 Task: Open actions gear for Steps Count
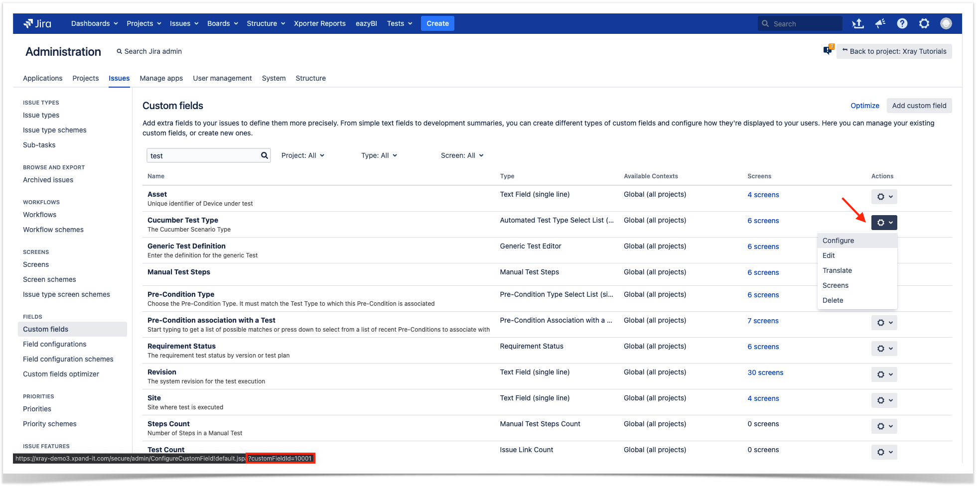pyautogui.click(x=884, y=426)
